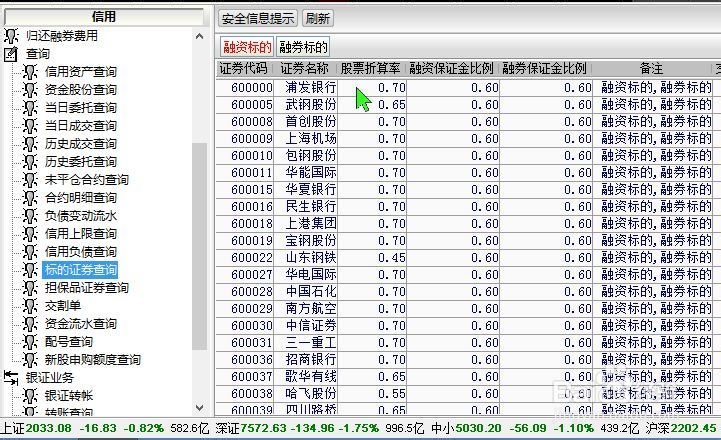Click the lightbulb icon beside 信用上限查询
Viewport: 721px width, 440px height.
click(x=30, y=234)
